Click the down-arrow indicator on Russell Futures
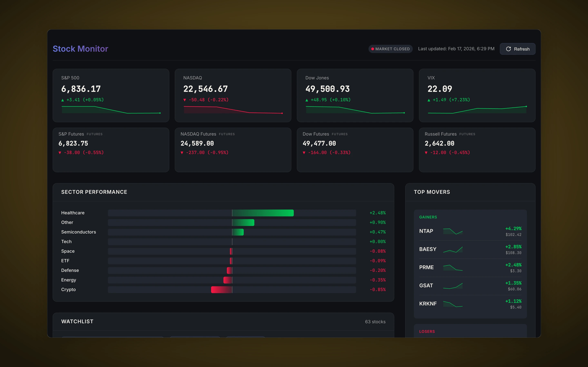The height and width of the screenshot is (367, 588). pos(426,153)
